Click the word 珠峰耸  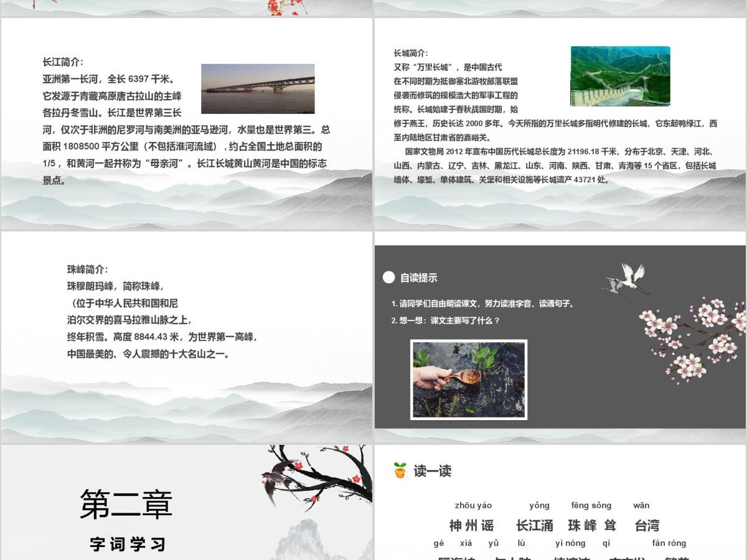point(592,525)
